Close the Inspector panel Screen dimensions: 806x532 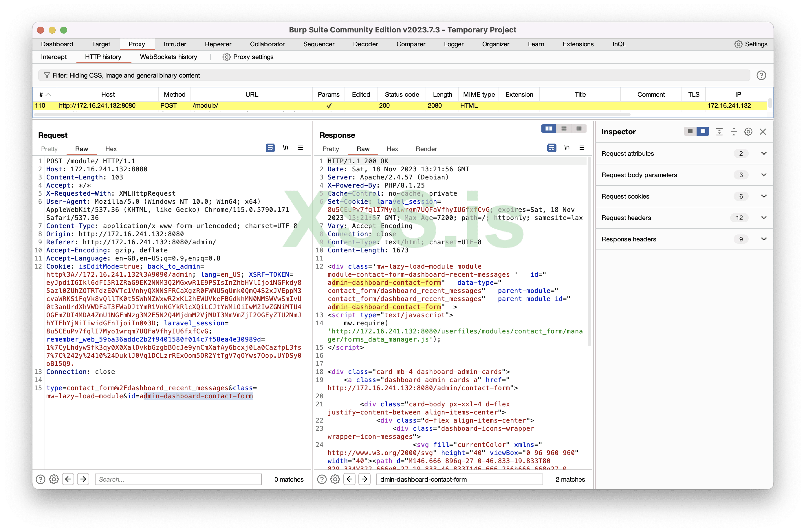(x=763, y=132)
